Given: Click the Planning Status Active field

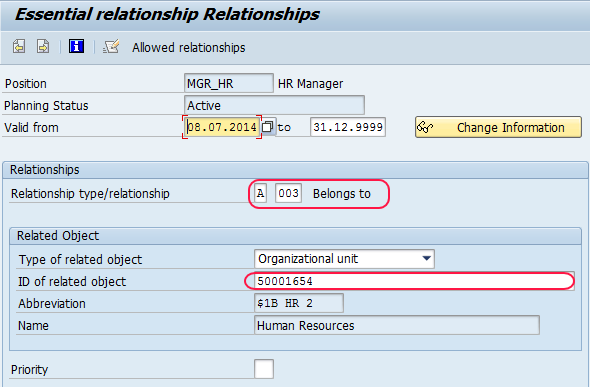Looking at the screenshot, I should 274,105.
